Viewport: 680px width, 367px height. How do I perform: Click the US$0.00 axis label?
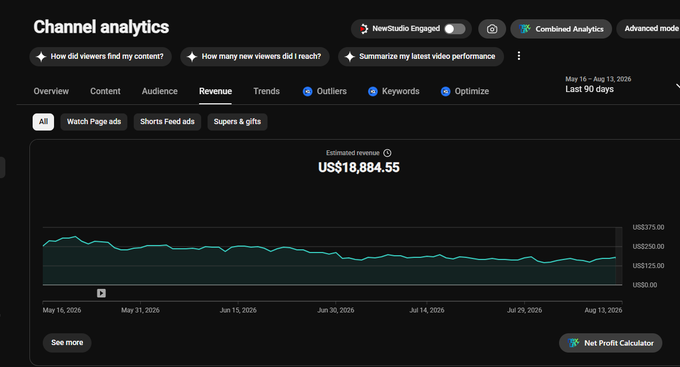point(644,285)
